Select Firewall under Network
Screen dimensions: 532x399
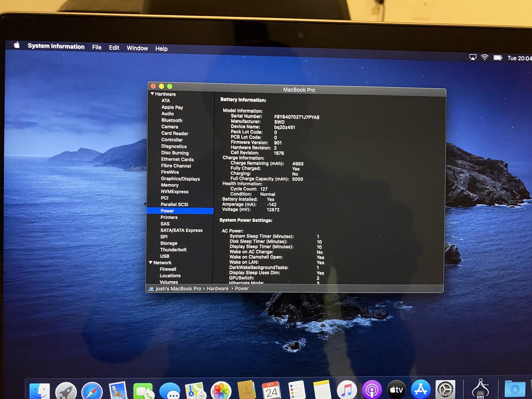[x=168, y=269]
